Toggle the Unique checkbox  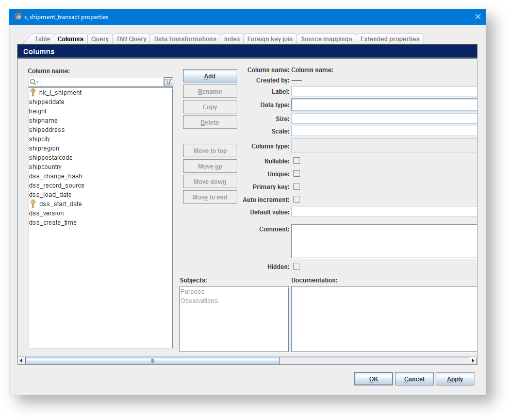[x=296, y=174]
